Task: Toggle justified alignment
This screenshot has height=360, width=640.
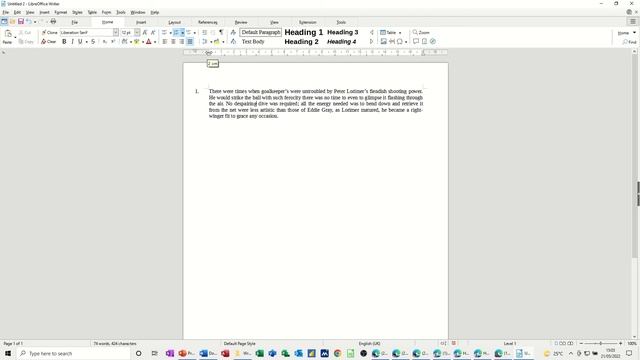Action: (x=190, y=42)
